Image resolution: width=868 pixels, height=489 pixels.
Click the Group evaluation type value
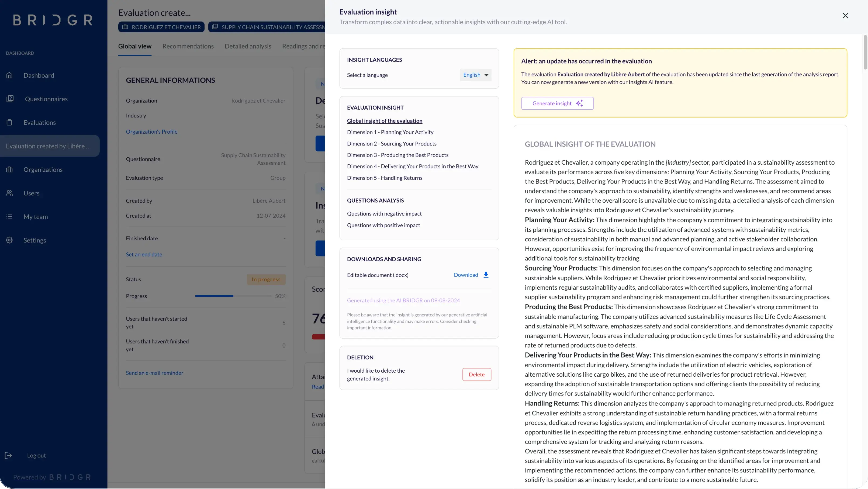pyautogui.click(x=278, y=178)
